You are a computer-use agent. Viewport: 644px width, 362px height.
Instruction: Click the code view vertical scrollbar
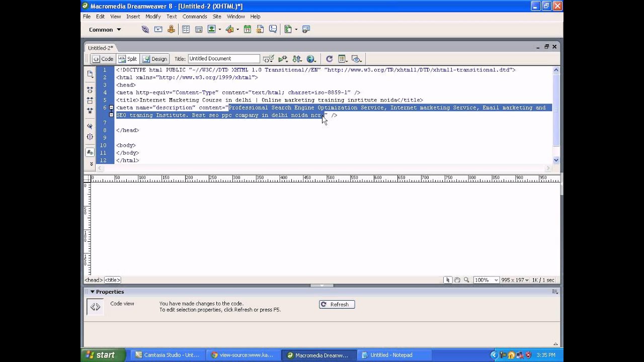(x=556, y=115)
